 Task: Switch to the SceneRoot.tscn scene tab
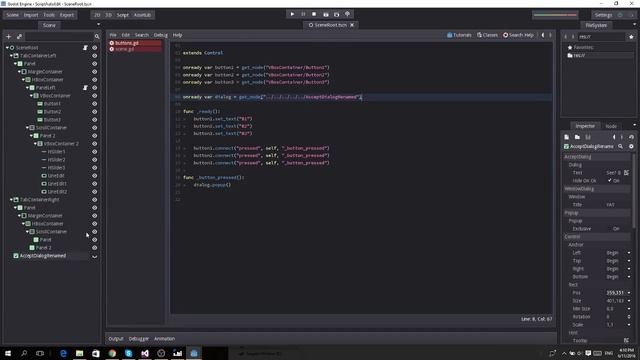click(331, 25)
